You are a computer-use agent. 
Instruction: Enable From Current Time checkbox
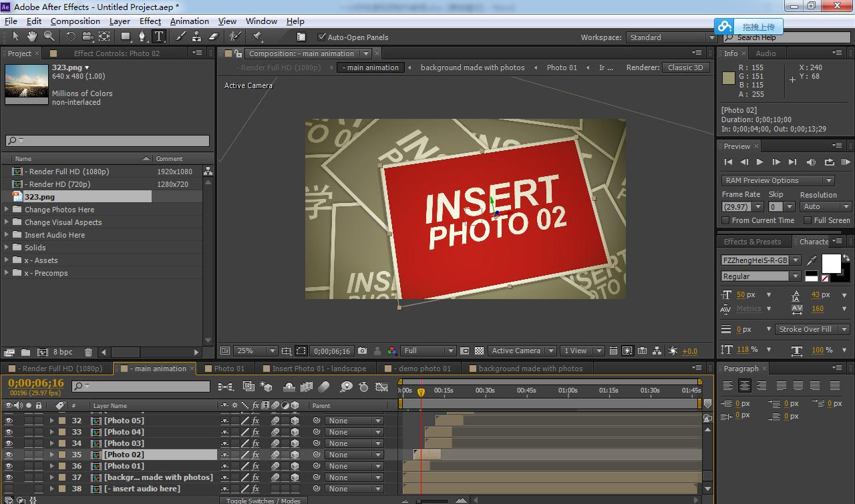[x=726, y=220]
